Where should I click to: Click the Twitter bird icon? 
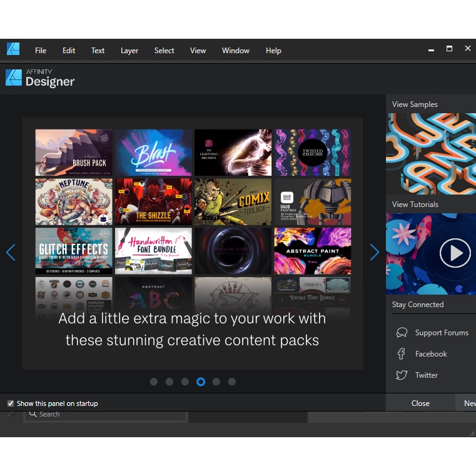pos(402,375)
